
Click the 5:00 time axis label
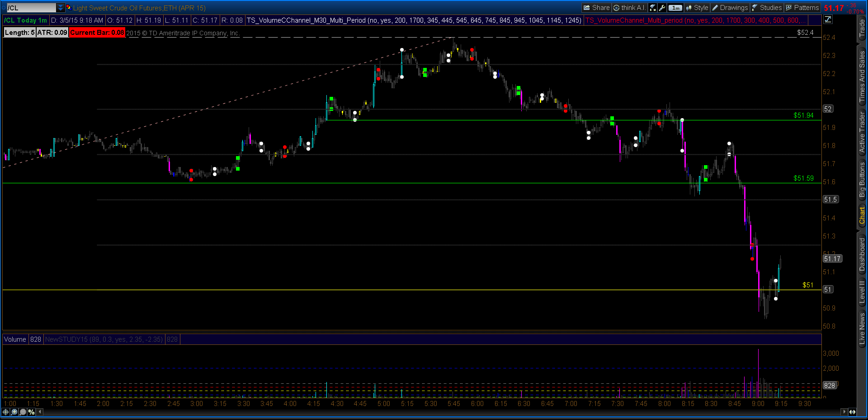(384, 404)
